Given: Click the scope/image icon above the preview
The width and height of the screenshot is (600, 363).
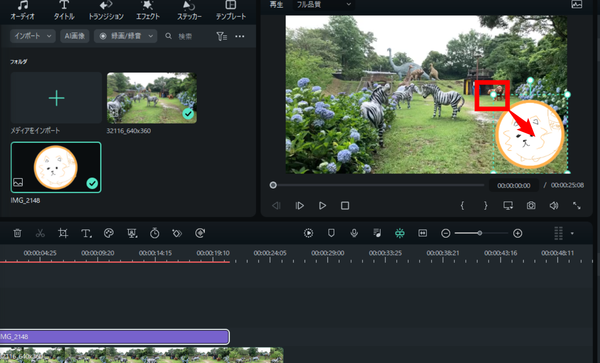Looking at the screenshot, I should click(x=576, y=4).
